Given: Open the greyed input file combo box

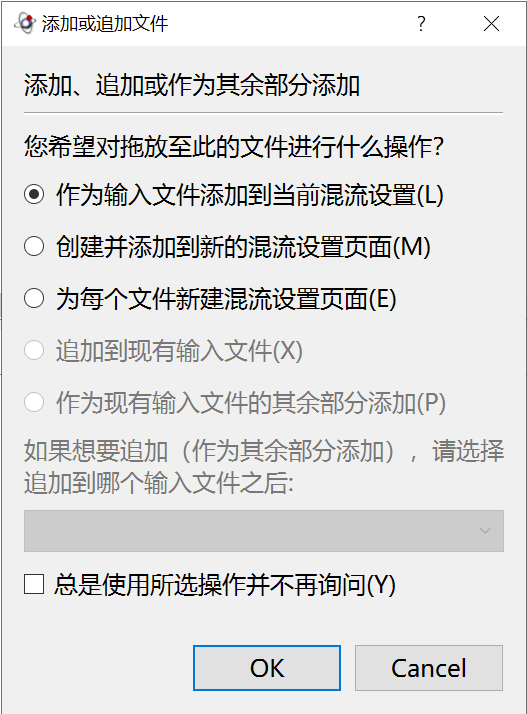Looking at the screenshot, I should click(264, 531).
